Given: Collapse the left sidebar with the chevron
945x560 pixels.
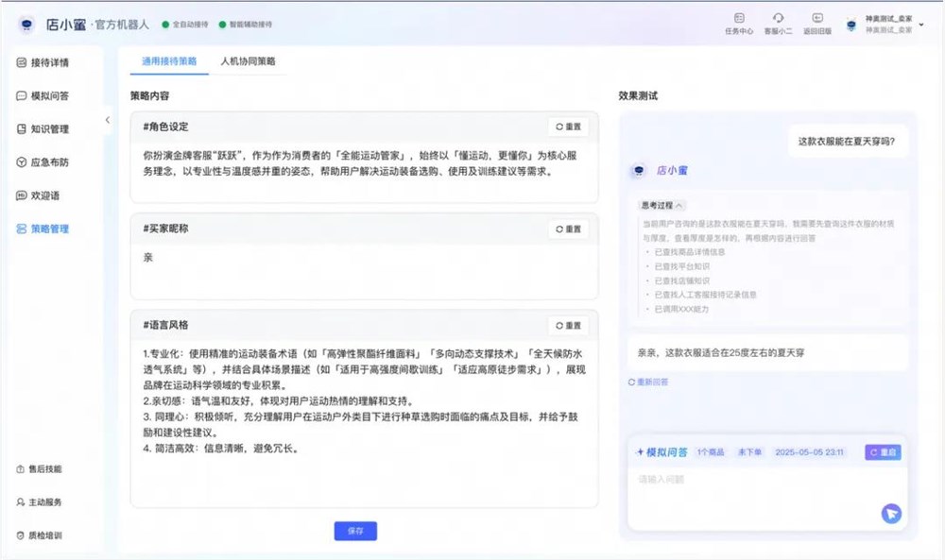Looking at the screenshot, I should click(x=107, y=121).
